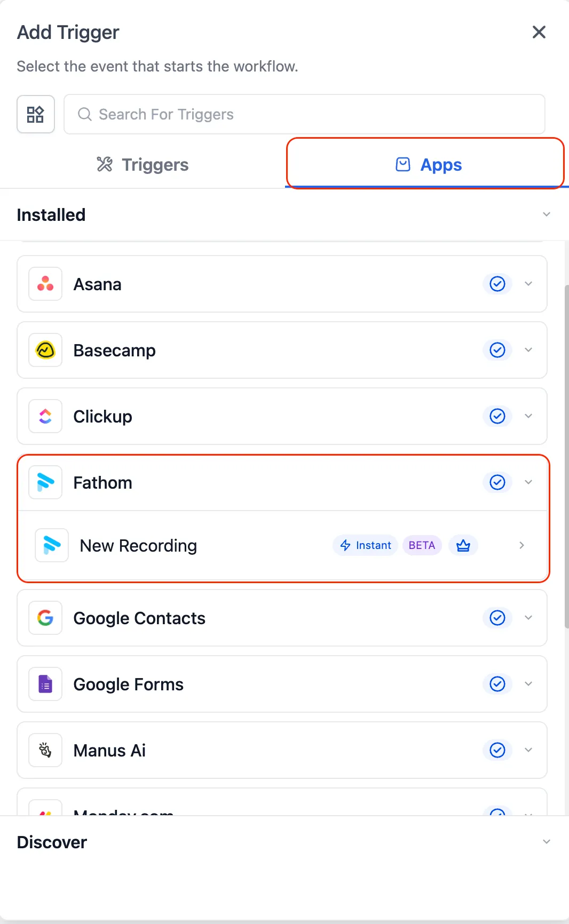The image size is (569, 924).
Task: Click the Asana app logo icon
Action: (x=45, y=284)
